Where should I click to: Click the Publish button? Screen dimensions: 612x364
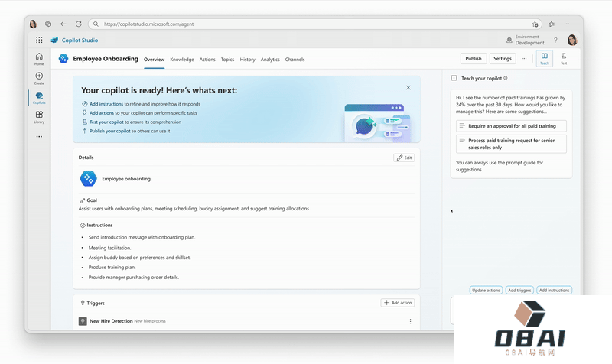(x=474, y=59)
